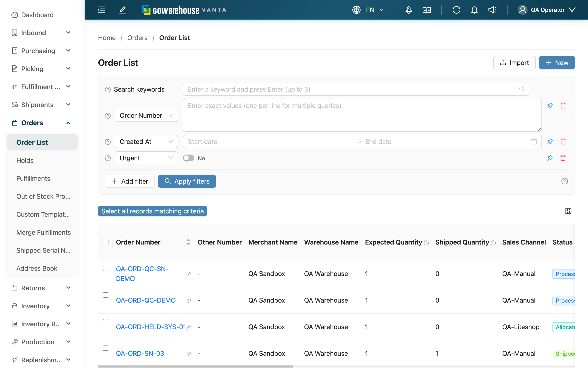Click the exact values textarea
Viewport: 588px width, 368px height.
362,115
